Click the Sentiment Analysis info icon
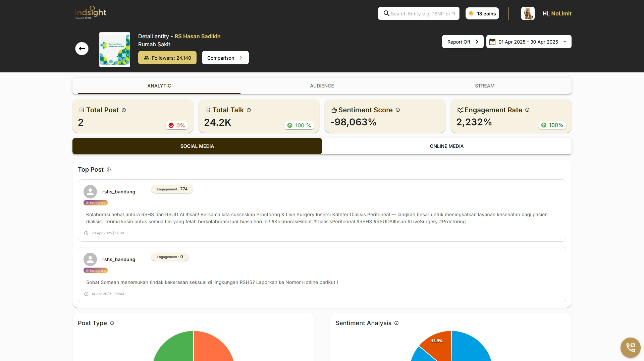The image size is (644, 361). [x=396, y=323]
